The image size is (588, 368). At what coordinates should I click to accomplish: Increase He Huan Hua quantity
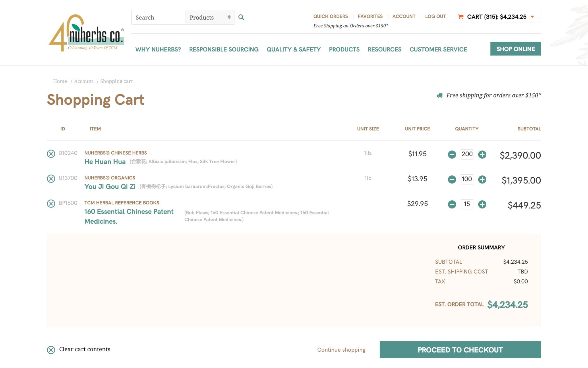pyautogui.click(x=482, y=155)
